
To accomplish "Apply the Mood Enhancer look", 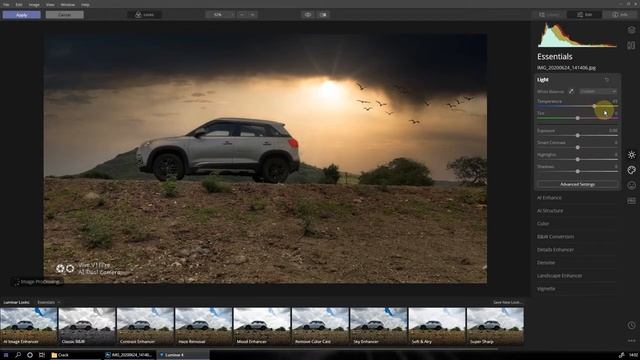I will pyautogui.click(x=262, y=327).
